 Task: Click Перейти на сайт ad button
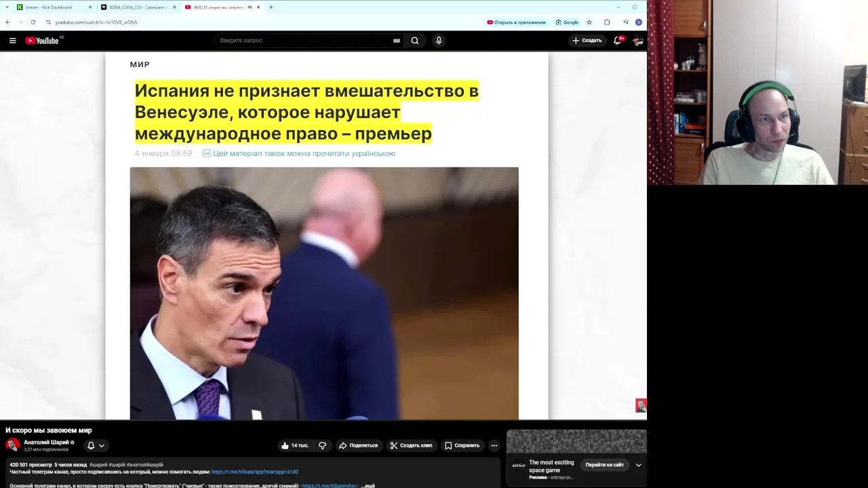coord(604,465)
